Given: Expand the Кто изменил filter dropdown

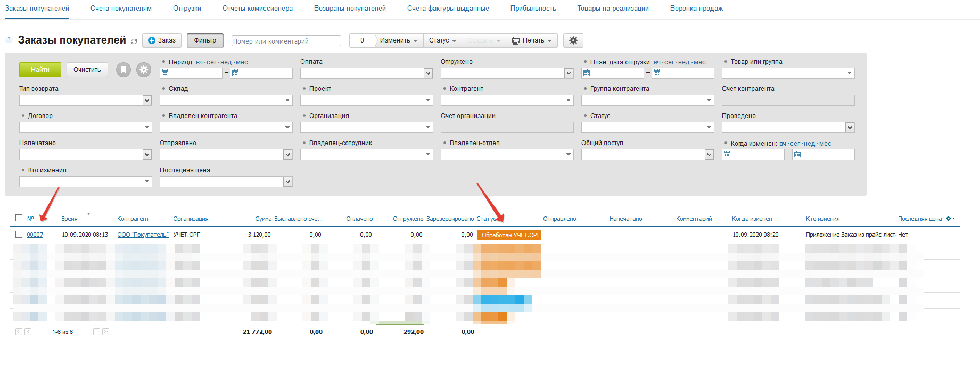Looking at the screenshot, I should [147, 182].
